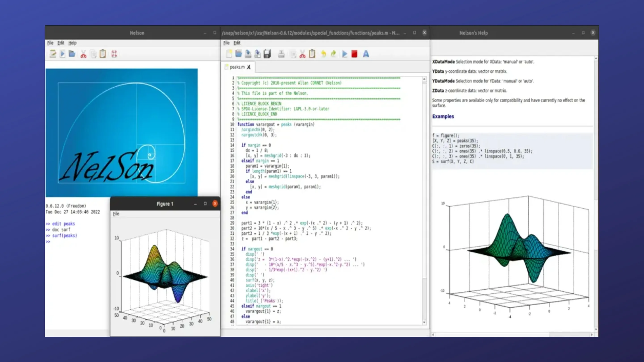Click the scissors cut icon in Nelson console toolbar
Screen dimensions: 644x362
[83, 54]
